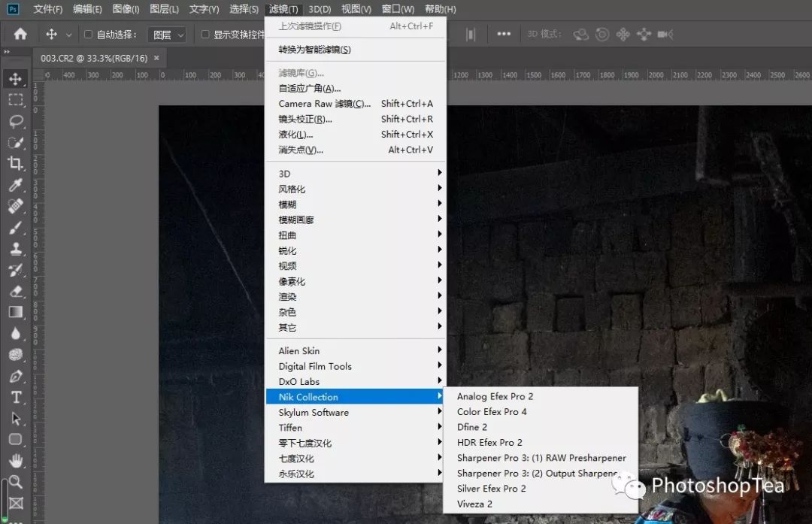Select the Zoom tool
This screenshot has height=524, width=812.
(x=16, y=482)
